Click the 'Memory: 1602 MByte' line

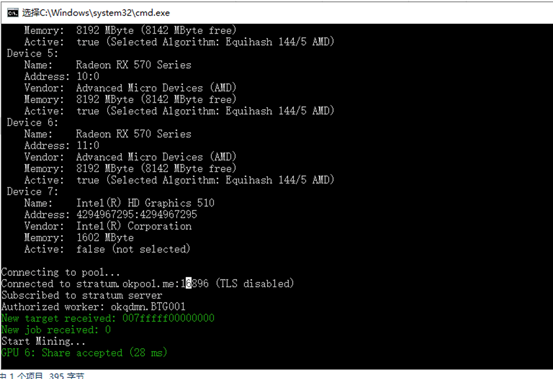[79, 238]
